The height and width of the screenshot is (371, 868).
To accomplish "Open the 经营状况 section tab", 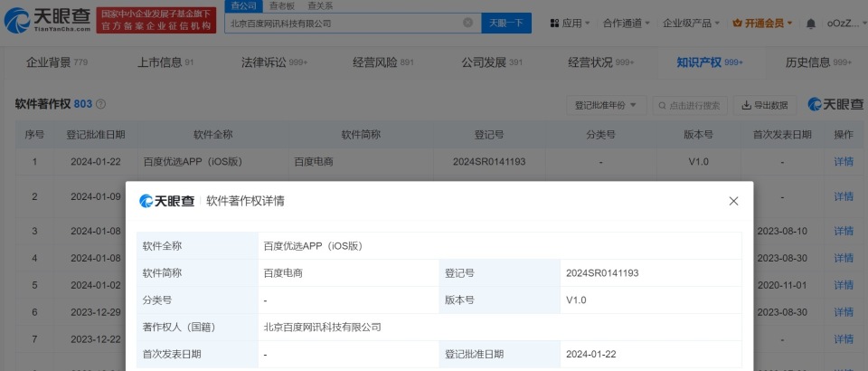I will [600, 62].
